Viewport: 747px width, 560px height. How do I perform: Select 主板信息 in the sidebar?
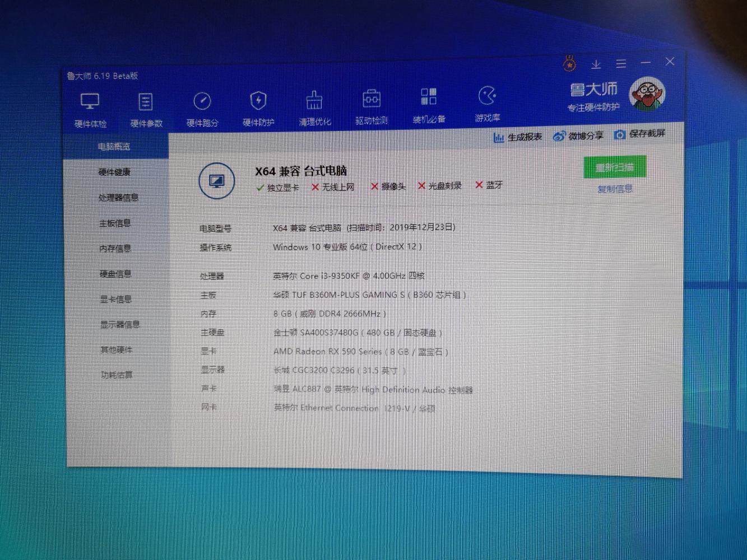click(115, 223)
